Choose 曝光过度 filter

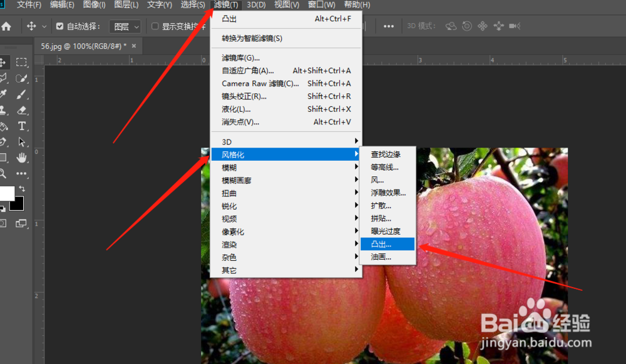click(x=387, y=231)
